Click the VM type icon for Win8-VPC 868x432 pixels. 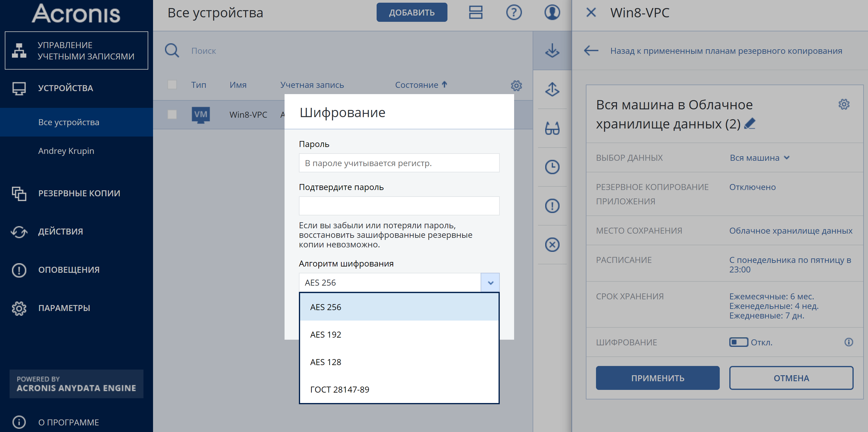click(x=201, y=115)
